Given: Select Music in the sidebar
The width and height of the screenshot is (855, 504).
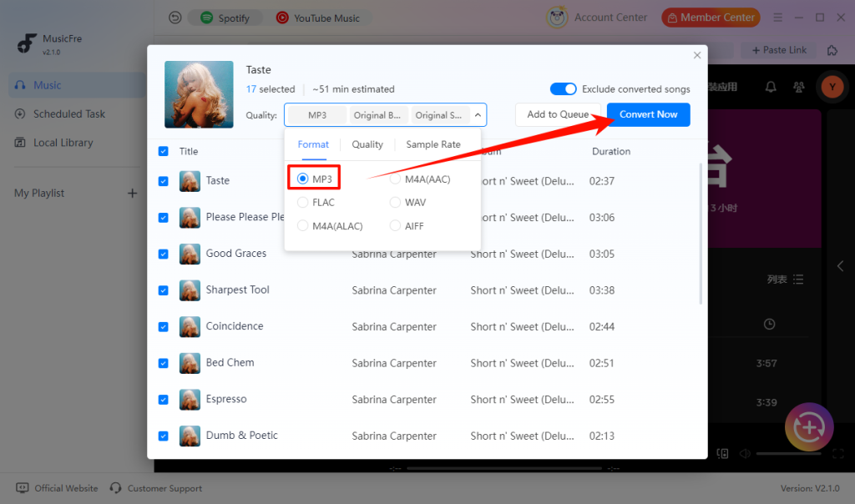Looking at the screenshot, I should tap(77, 85).
